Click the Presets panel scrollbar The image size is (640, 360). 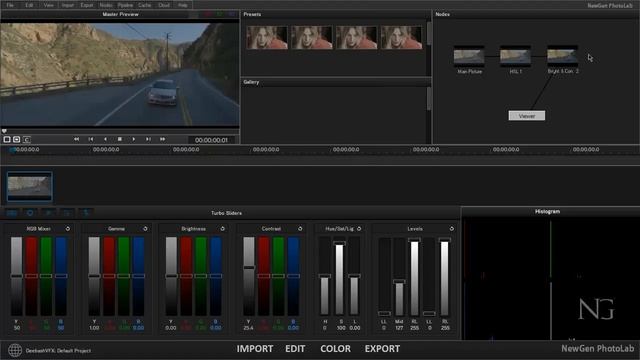[x=429, y=33]
